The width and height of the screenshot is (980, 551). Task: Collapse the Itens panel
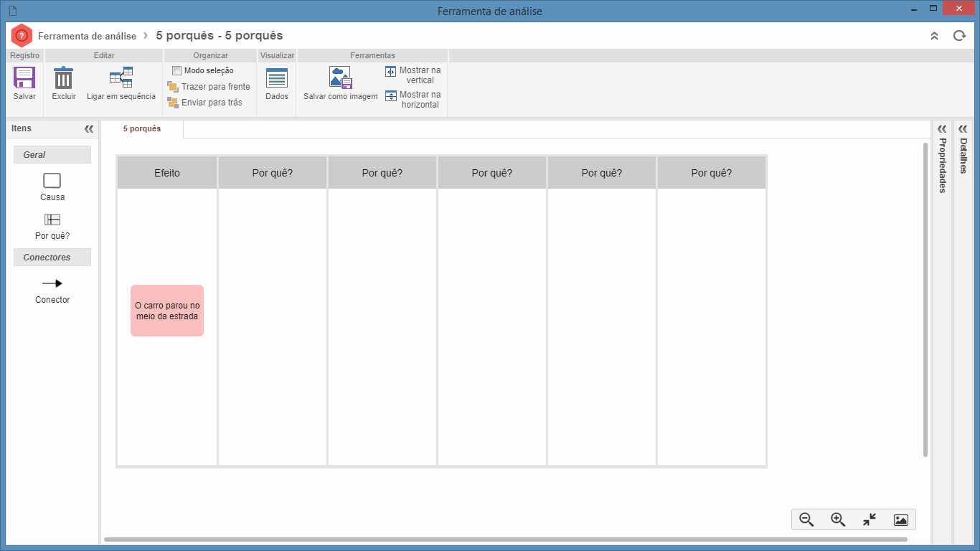(89, 129)
